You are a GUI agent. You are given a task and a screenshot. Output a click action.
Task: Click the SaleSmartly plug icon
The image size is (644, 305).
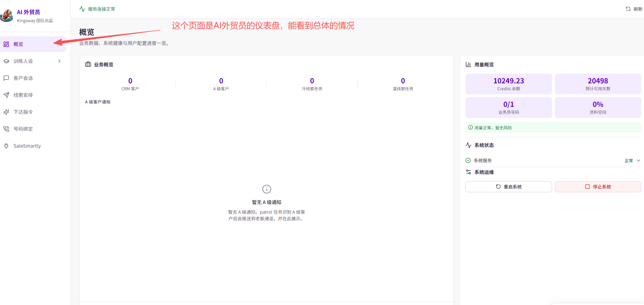[x=6, y=146]
